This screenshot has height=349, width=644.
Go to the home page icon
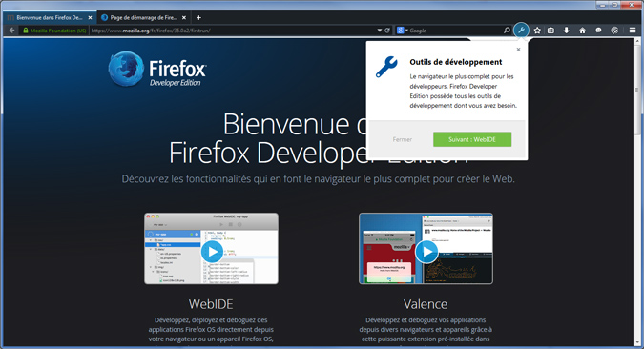pyautogui.click(x=582, y=31)
